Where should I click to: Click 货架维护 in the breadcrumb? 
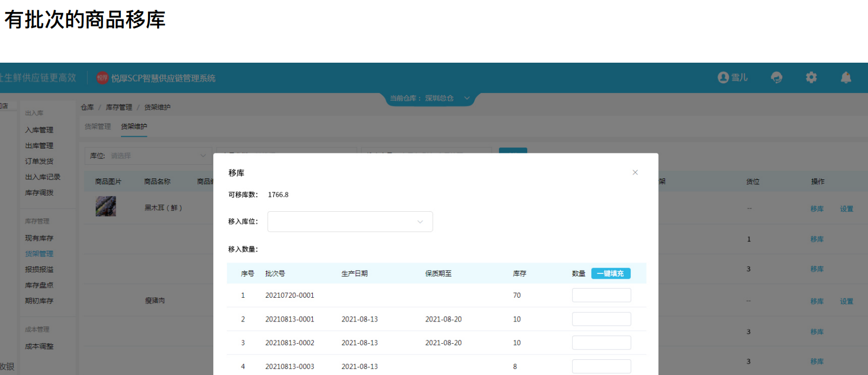(157, 108)
